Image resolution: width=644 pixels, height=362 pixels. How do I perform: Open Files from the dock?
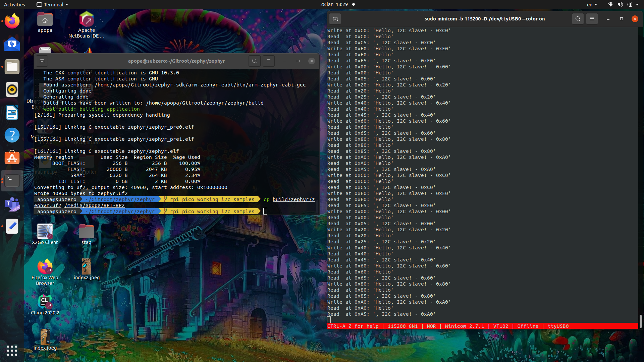[x=12, y=67]
